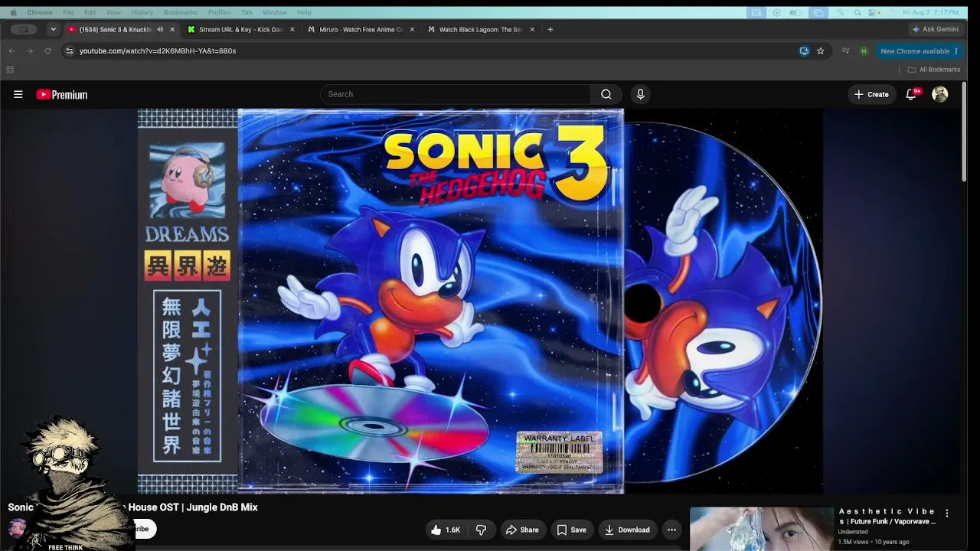Expand the tab search dropdown
980x551 pixels.
[53, 29]
